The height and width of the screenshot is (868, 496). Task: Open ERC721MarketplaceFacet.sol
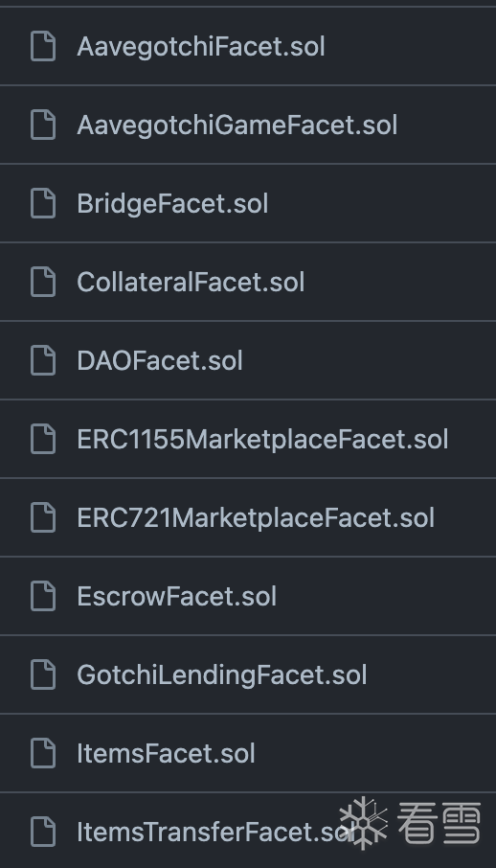click(256, 518)
